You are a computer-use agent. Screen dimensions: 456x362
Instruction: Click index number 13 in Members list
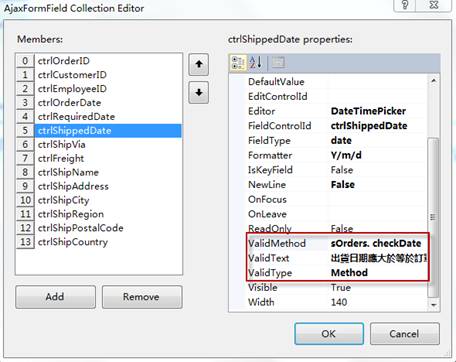tap(25, 242)
